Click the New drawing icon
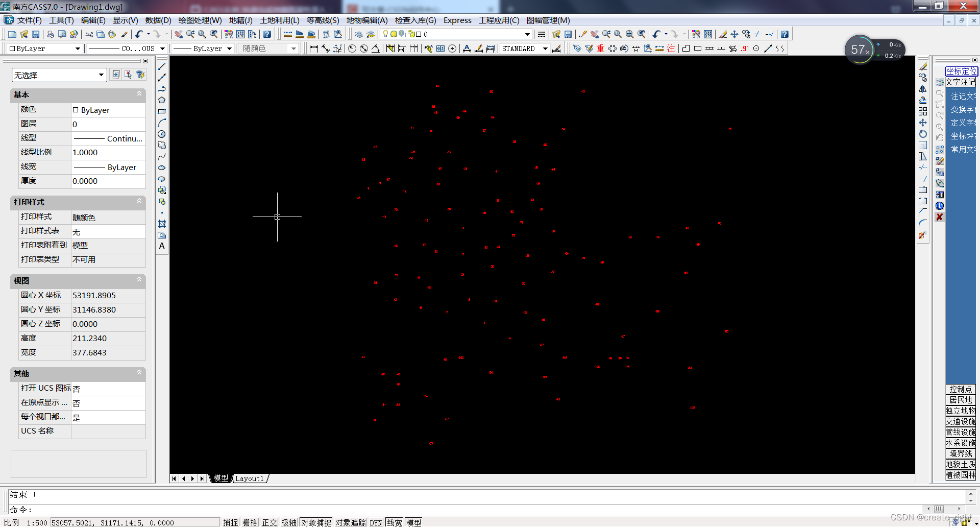 12,34
